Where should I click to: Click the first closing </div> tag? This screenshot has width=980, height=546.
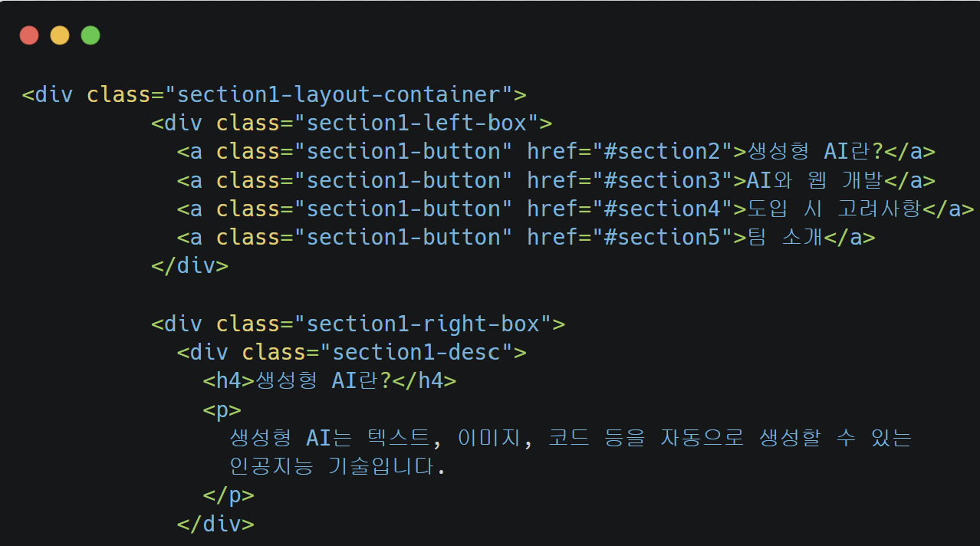[x=190, y=266]
